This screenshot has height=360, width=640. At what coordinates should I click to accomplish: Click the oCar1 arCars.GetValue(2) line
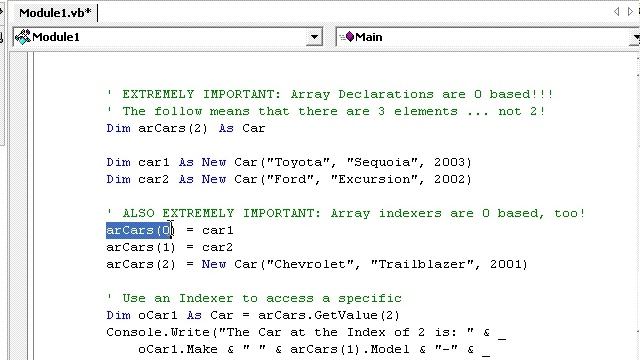(x=253, y=315)
